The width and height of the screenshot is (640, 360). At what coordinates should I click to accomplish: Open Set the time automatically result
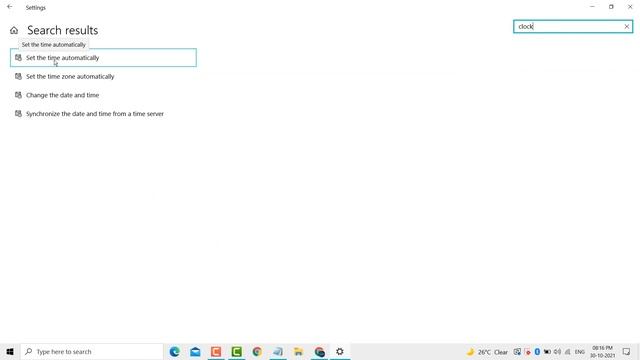click(x=103, y=58)
